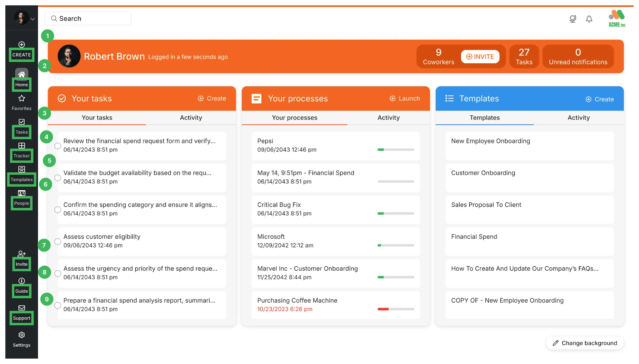Screen dimensions: 639x364
Task: Open the Invite dialog from the orange banner
Action: tap(481, 57)
